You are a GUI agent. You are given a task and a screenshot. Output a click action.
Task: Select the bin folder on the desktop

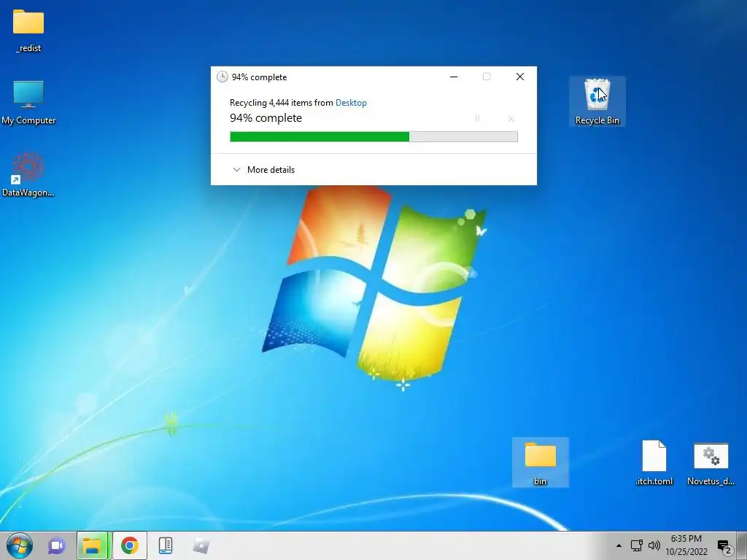coord(541,462)
